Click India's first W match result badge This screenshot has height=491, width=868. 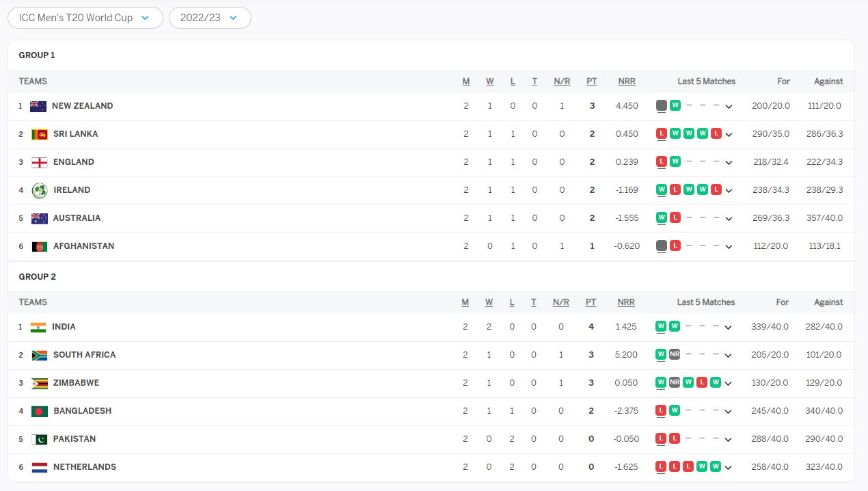tap(661, 326)
